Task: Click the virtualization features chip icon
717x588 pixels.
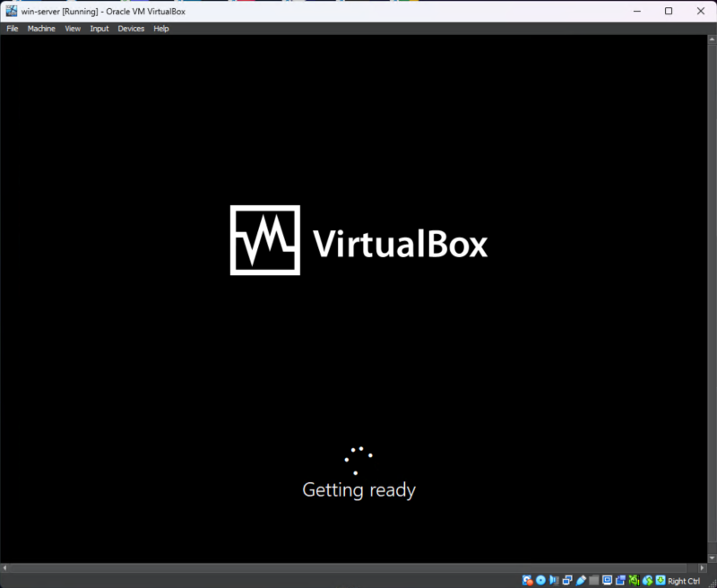Action: (634, 580)
